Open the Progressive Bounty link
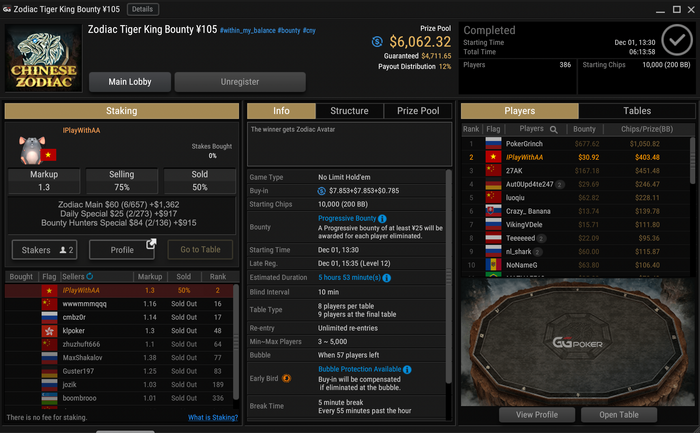Screen dimensions: 700x433 (347, 218)
